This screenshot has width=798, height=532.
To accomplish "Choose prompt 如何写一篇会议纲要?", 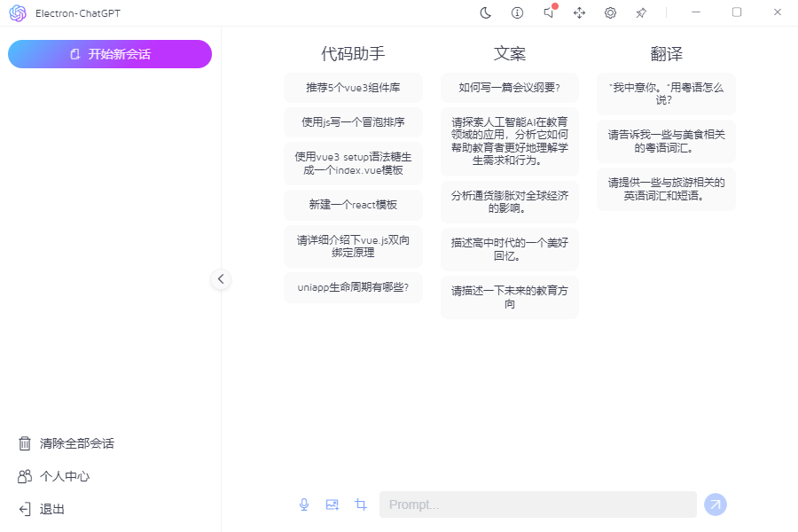I will pyautogui.click(x=510, y=88).
